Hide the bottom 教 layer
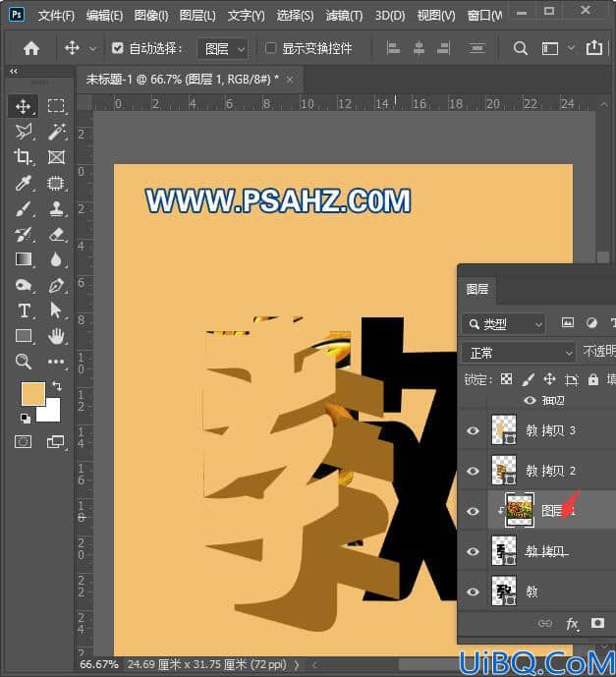Viewport: 616px width, 677px height. (474, 592)
